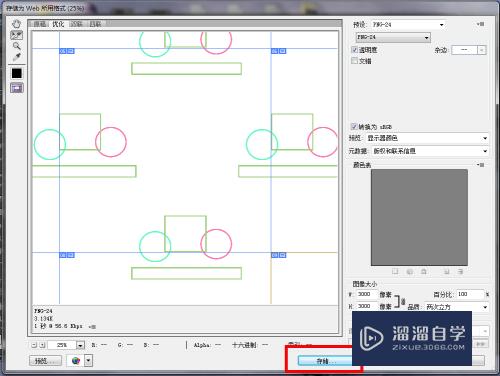Image resolution: width=500 pixels, height=376 pixels.
Task: Switch to the 原稿 tab
Action: click(39, 24)
